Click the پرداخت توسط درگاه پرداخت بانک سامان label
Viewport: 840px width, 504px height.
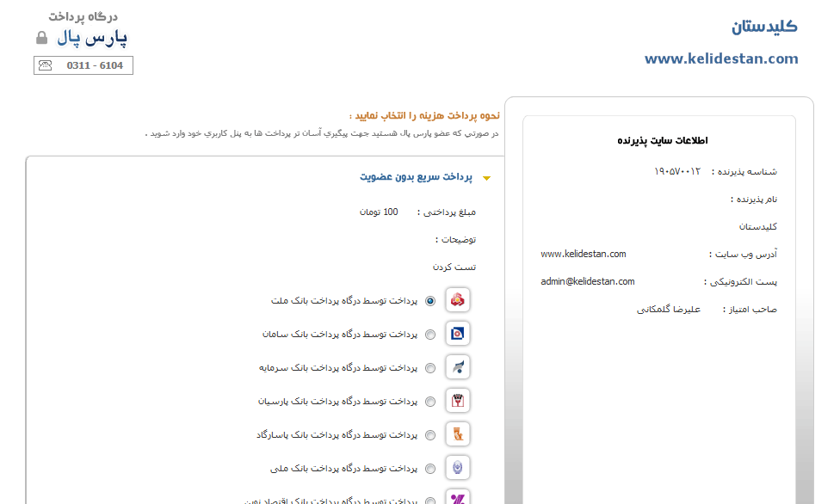(x=340, y=335)
